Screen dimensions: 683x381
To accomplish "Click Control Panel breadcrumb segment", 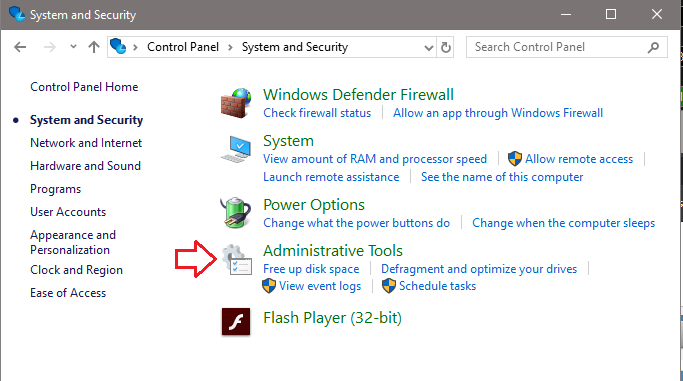I will (x=183, y=47).
